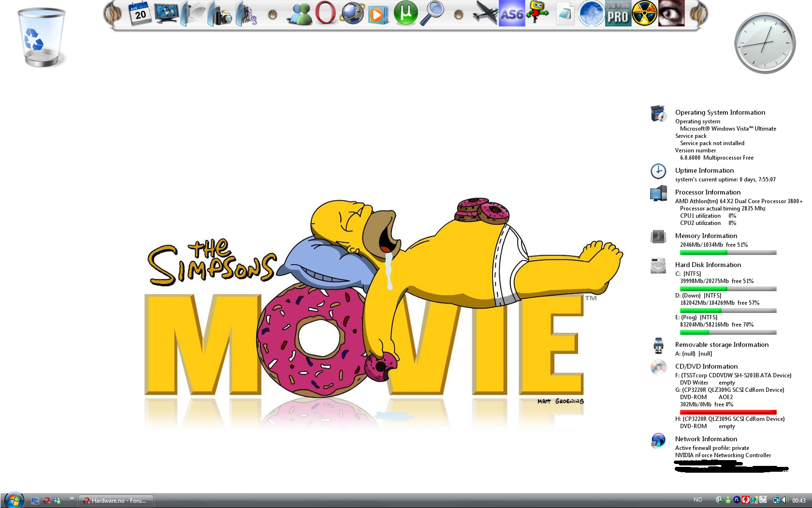The height and width of the screenshot is (508, 812).
Task: Click the NO language indicator
Action: pos(697,500)
